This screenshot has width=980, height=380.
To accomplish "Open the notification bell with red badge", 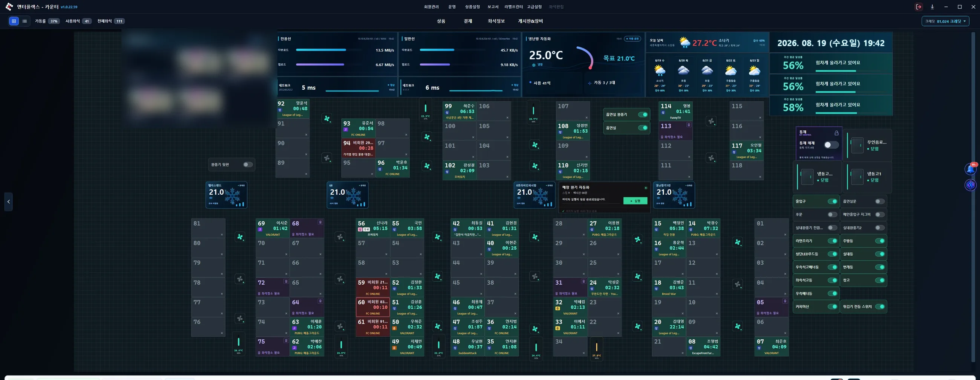I will 971,169.
